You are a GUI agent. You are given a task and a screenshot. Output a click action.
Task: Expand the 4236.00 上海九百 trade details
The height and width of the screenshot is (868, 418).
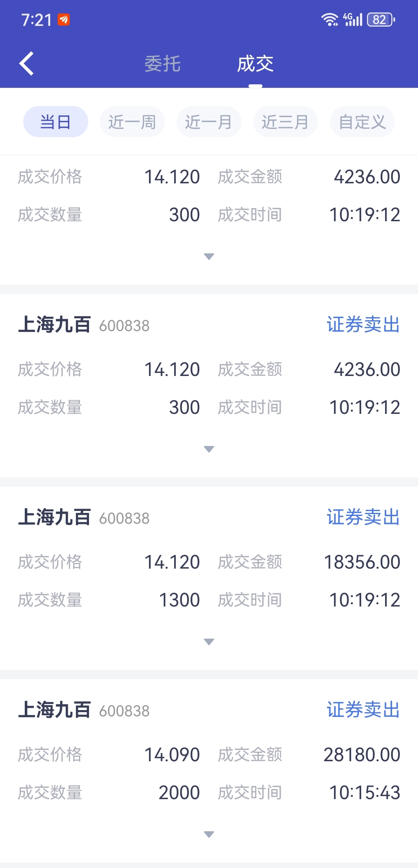coord(209,449)
